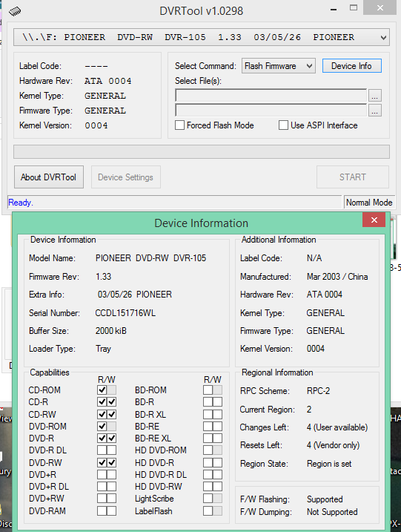Close the Device Information dialog
401x532 pixels.
click(374, 220)
